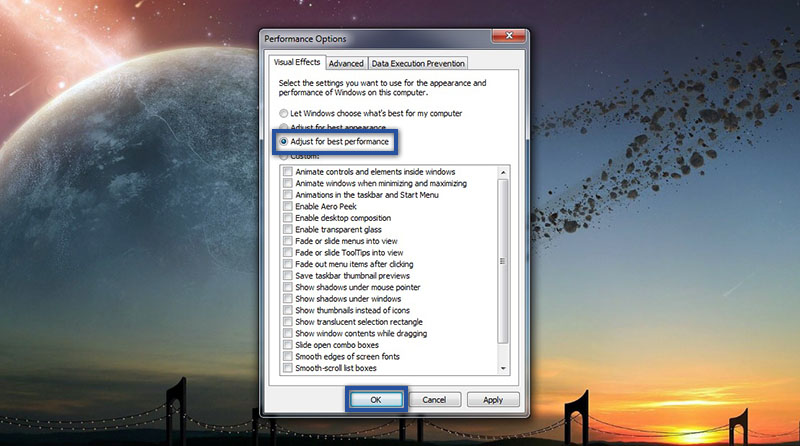Enable Animate controls and elements inside windows
800x446 pixels.
point(289,172)
